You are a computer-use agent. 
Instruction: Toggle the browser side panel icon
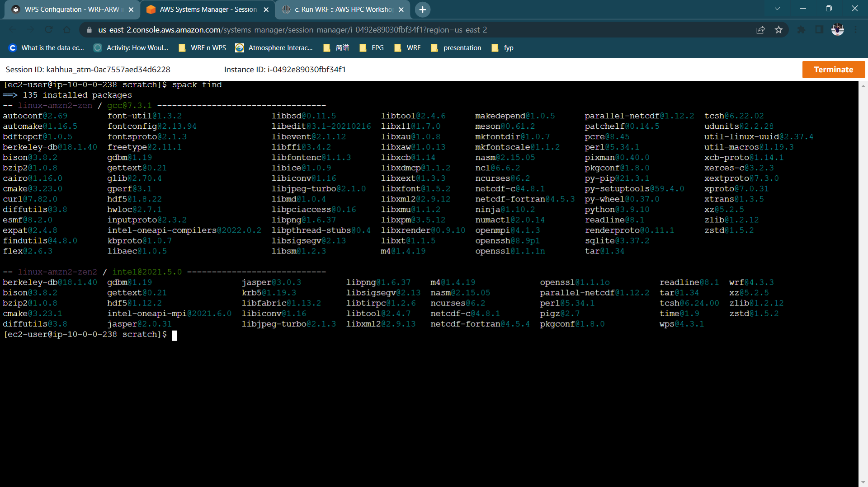click(819, 30)
